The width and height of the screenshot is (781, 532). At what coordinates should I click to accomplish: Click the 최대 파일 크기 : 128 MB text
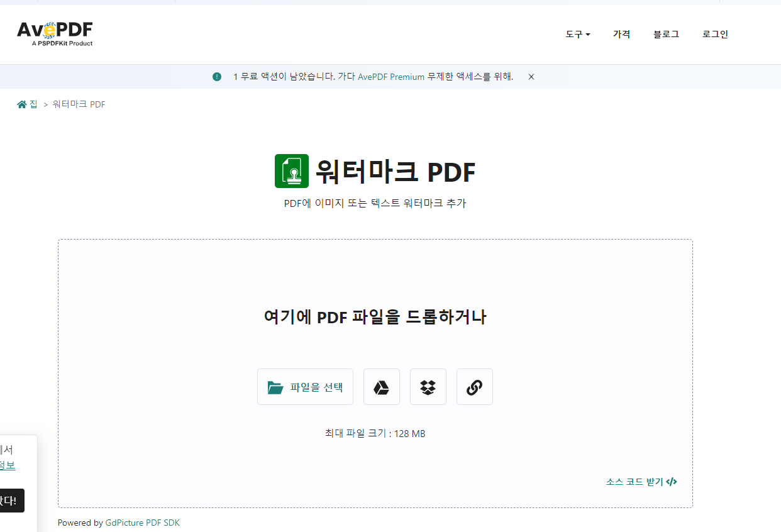(375, 433)
